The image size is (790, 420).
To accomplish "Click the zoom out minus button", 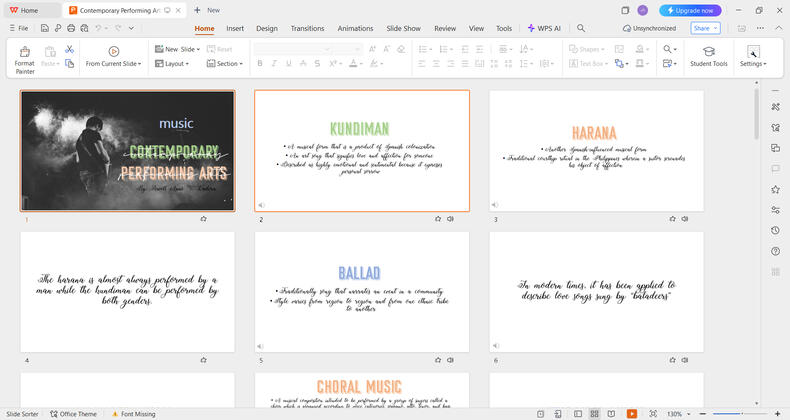I will click(x=703, y=413).
